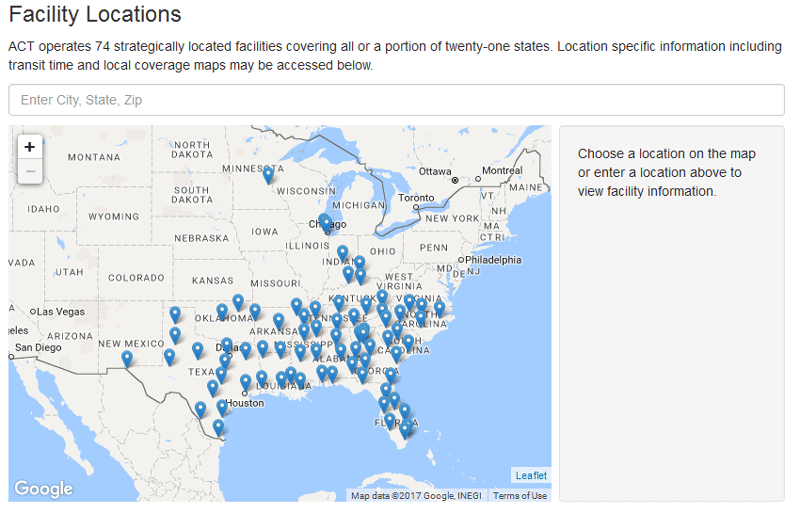This screenshot has height=514, width=800.
Task: Click the Enter City, State, Zip field
Action: (x=395, y=100)
